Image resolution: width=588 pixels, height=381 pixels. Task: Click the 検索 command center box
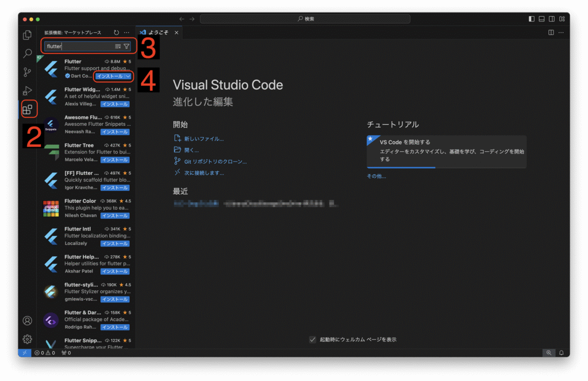(x=305, y=19)
